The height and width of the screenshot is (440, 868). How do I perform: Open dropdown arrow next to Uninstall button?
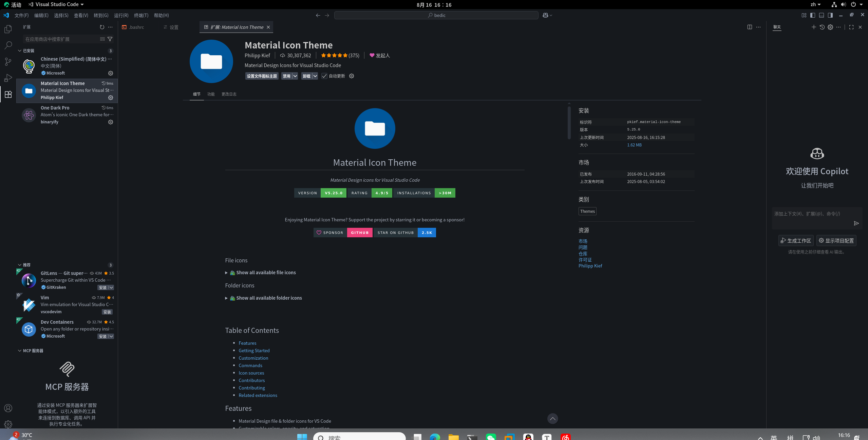coord(315,76)
